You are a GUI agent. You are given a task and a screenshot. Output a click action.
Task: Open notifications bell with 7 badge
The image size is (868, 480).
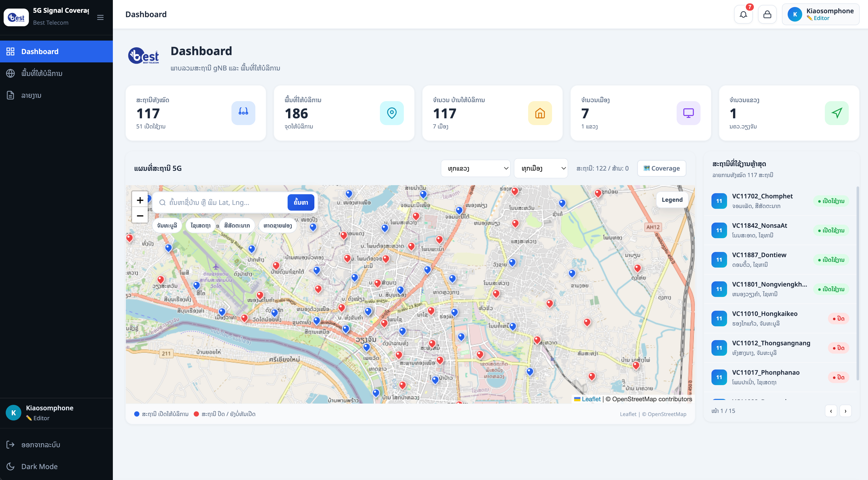click(743, 15)
